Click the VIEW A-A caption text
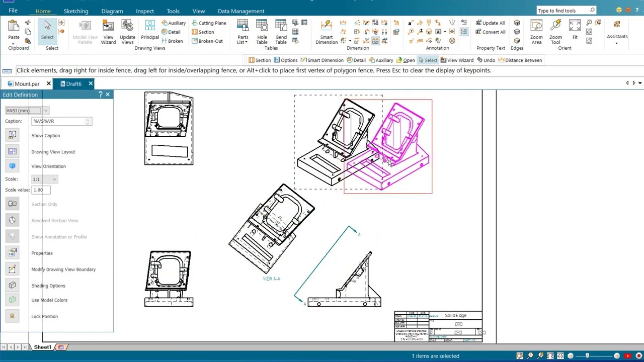Image resolution: width=644 pixels, height=362 pixels. click(271, 279)
